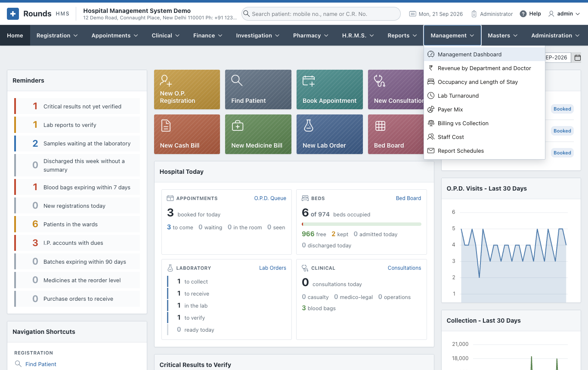Expand the admin user dropdown
The image size is (588, 370).
(564, 14)
